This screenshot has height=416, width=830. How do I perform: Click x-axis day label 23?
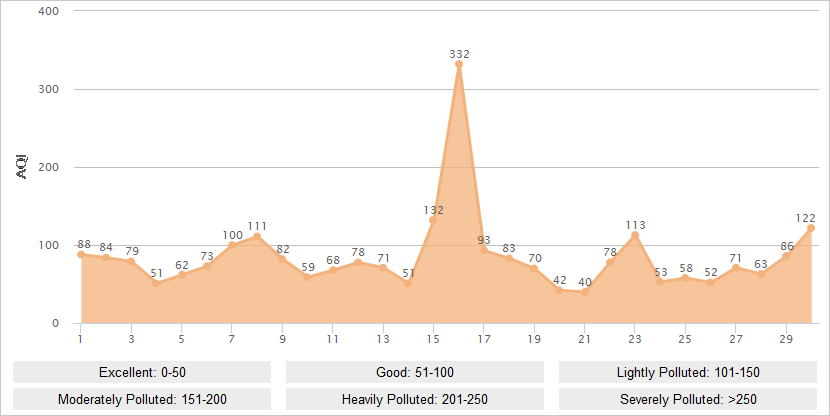(x=635, y=339)
